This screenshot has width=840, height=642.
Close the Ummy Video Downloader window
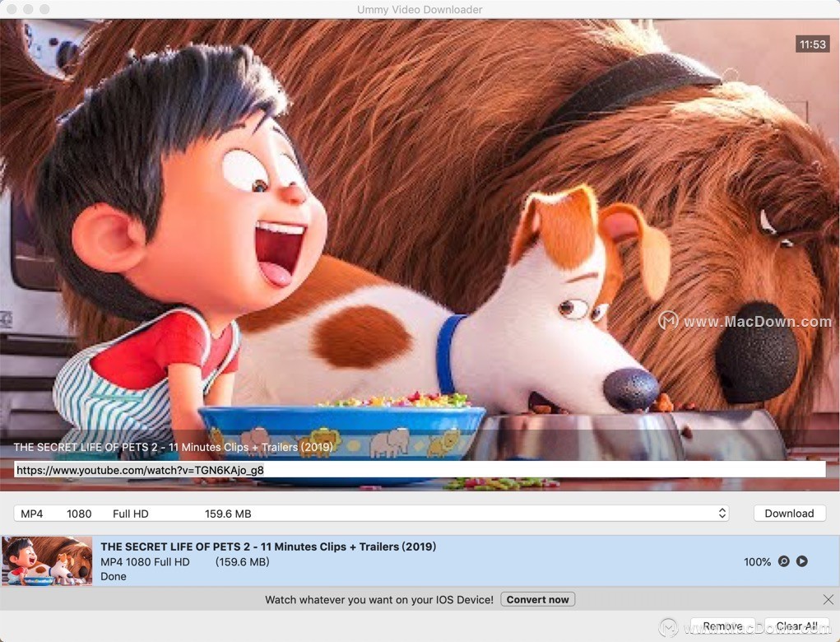[x=12, y=9]
